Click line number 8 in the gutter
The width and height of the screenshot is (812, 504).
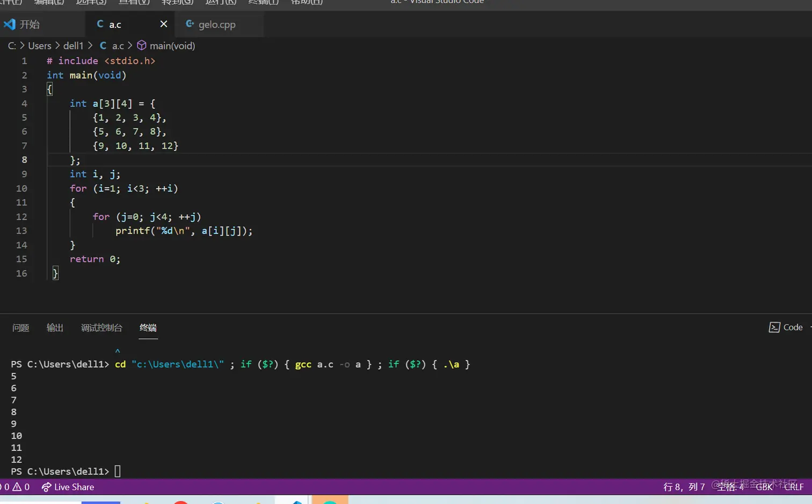24,159
